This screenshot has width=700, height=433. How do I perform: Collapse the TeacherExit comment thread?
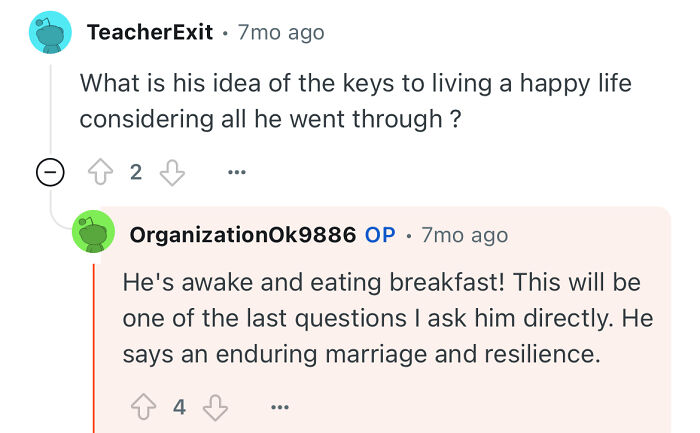click(x=50, y=172)
